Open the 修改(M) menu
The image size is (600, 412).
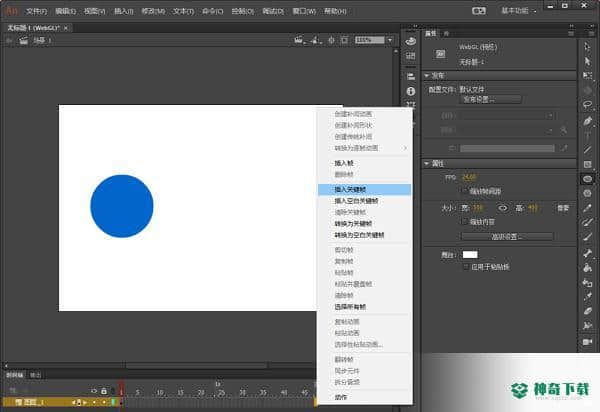153,11
